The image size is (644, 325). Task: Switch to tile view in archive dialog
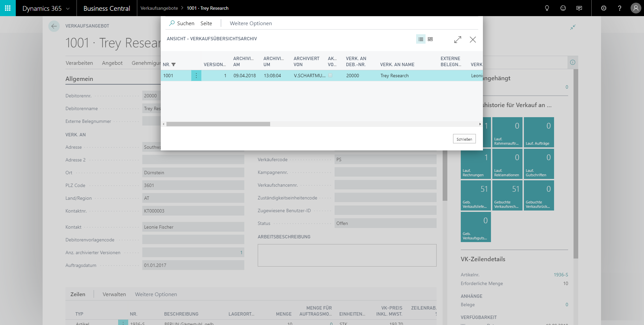coord(430,39)
